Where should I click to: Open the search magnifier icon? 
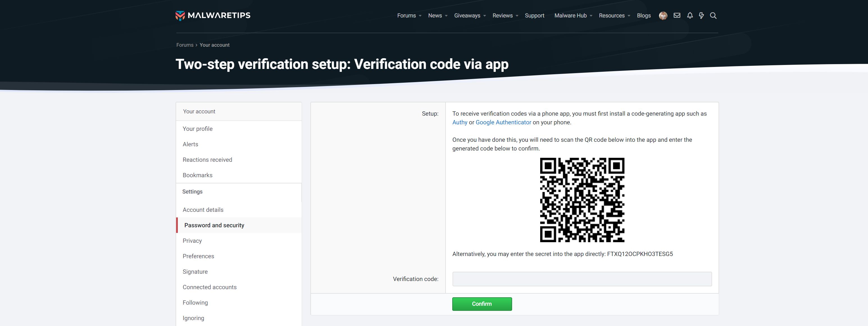713,15
